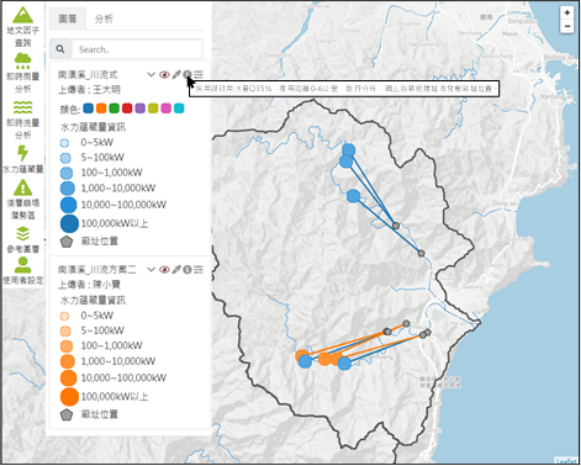
Task: Collapse 南澳溪_川流方案二 layer chevron
Action: 151,270
